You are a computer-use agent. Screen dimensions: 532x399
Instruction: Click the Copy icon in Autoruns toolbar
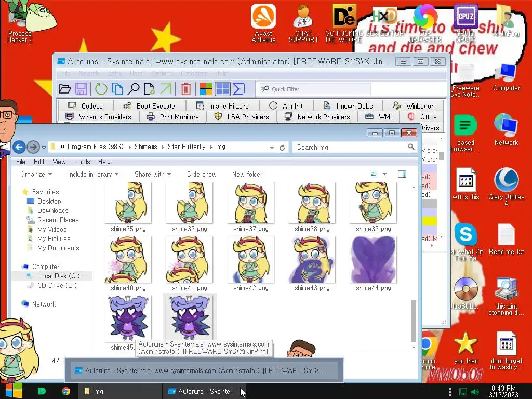[x=117, y=89]
